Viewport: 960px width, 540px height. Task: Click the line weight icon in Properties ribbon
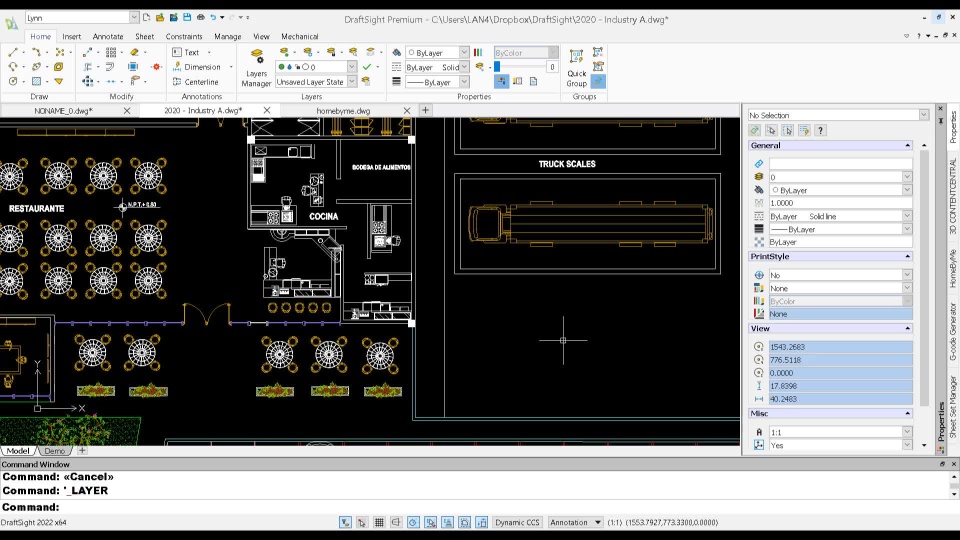[397, 81]
